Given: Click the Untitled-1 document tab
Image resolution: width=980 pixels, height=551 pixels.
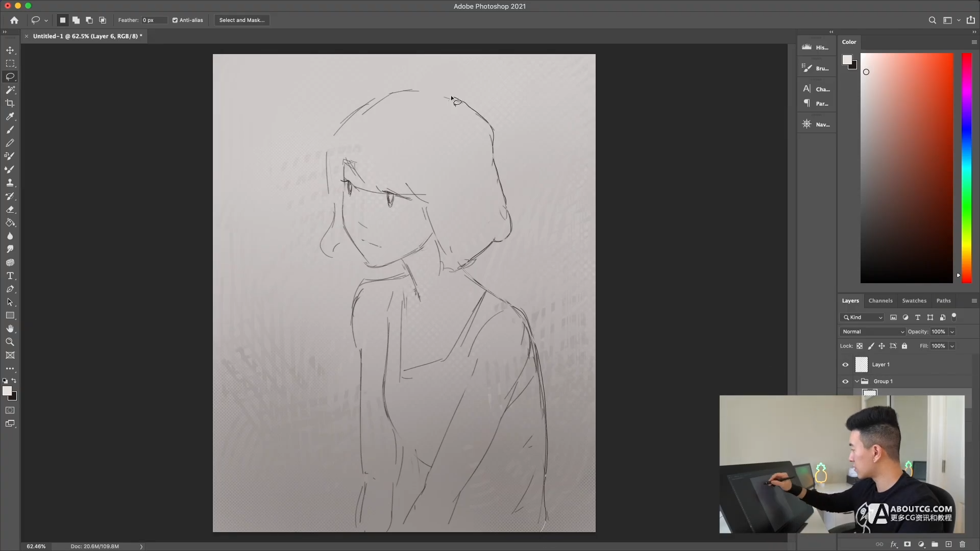Looking at the screenshot, I should (87, 36).
